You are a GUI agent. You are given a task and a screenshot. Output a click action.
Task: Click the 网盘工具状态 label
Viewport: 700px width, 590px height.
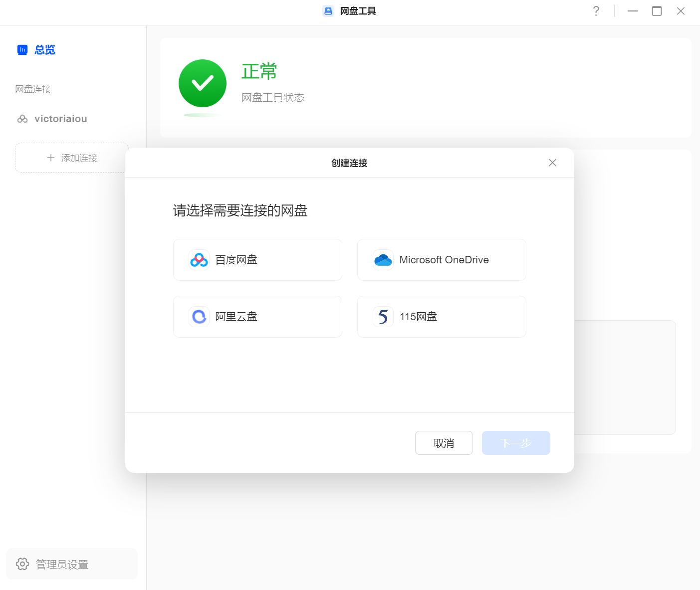273,98
